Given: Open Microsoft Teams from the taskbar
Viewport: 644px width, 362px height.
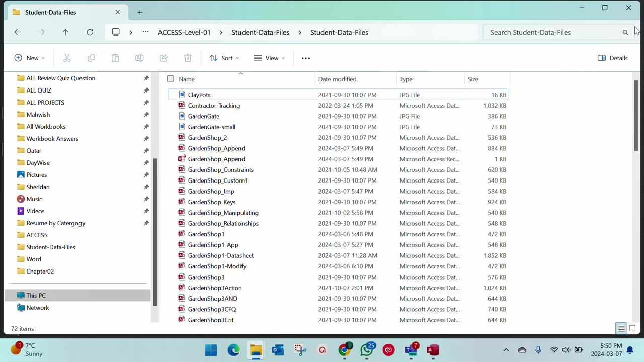Looking at the screenshot, I should pos(411,350).
